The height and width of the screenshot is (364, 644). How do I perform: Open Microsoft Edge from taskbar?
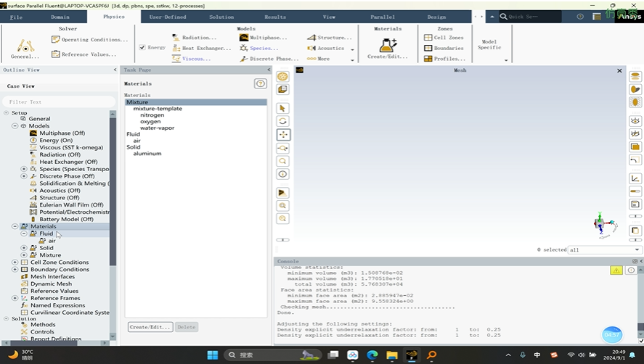tap(372, 355)
